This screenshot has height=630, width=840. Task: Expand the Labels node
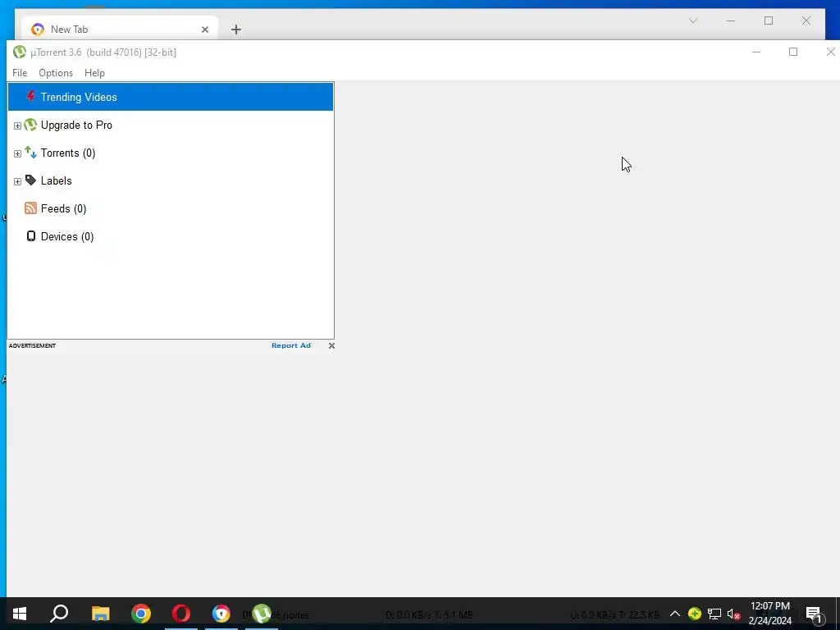point(17,181)
